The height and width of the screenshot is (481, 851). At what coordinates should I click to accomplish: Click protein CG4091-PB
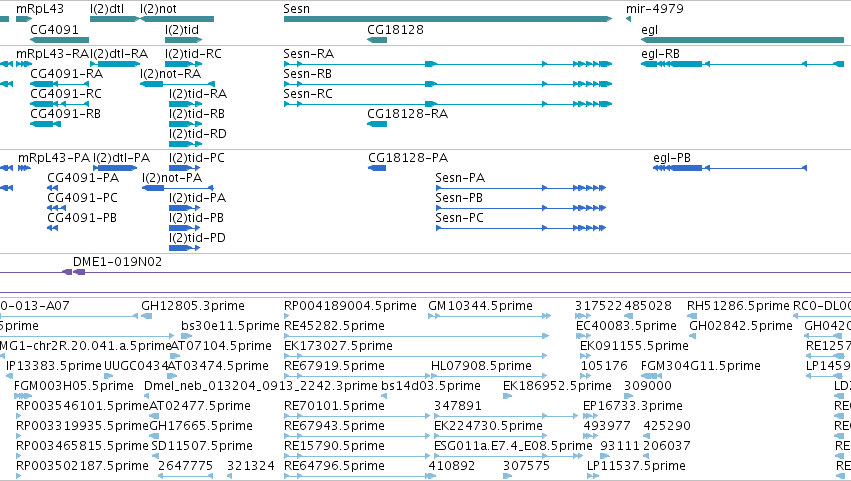click(x=82, y=218)
